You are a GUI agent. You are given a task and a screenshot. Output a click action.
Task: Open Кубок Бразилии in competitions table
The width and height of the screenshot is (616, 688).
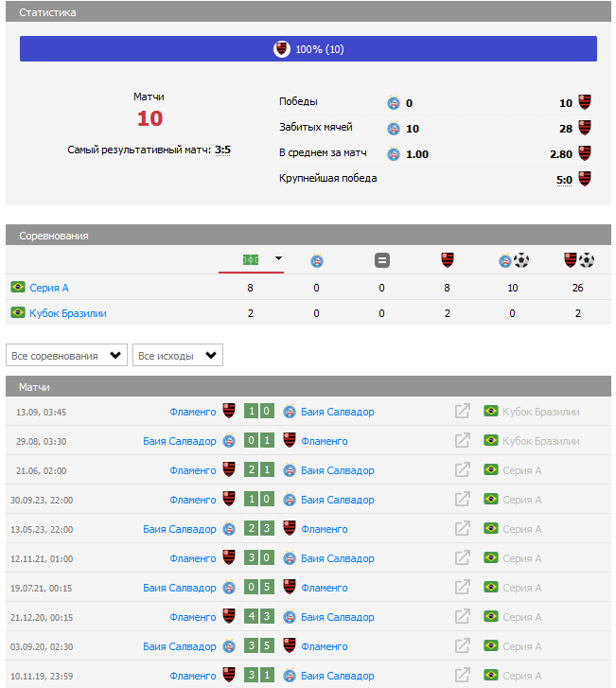(x=67, y=313)
